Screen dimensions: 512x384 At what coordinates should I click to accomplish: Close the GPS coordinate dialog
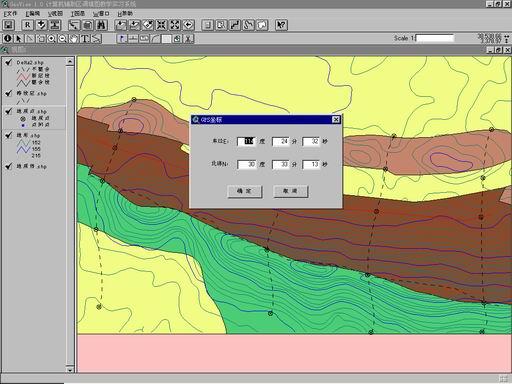pos(336,119)
